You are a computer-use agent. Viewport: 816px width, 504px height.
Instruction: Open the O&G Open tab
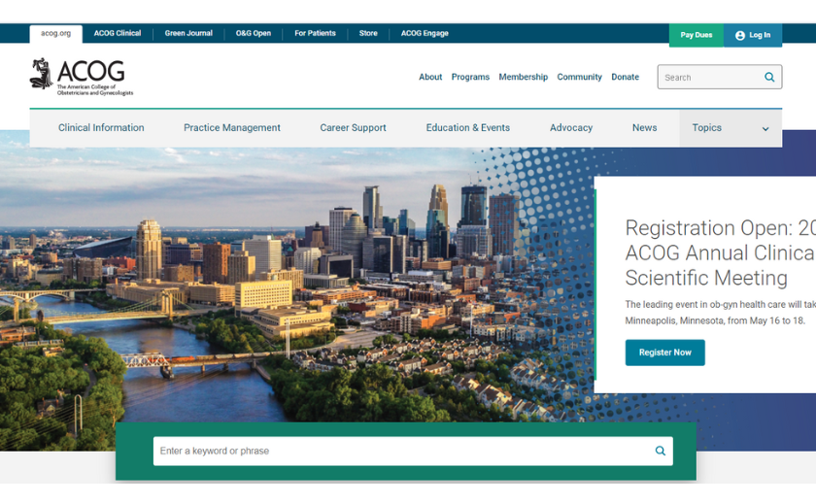click(x=254, y=33)
